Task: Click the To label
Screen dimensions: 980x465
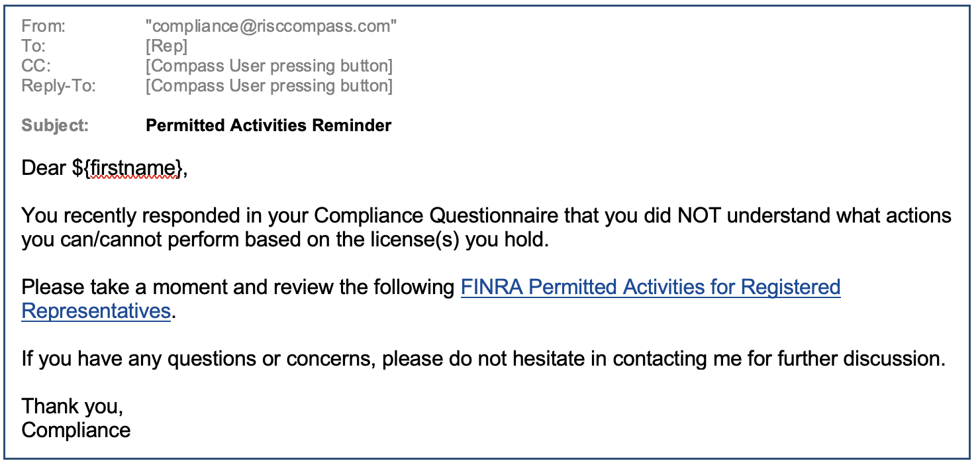Action: pos(34,46)
